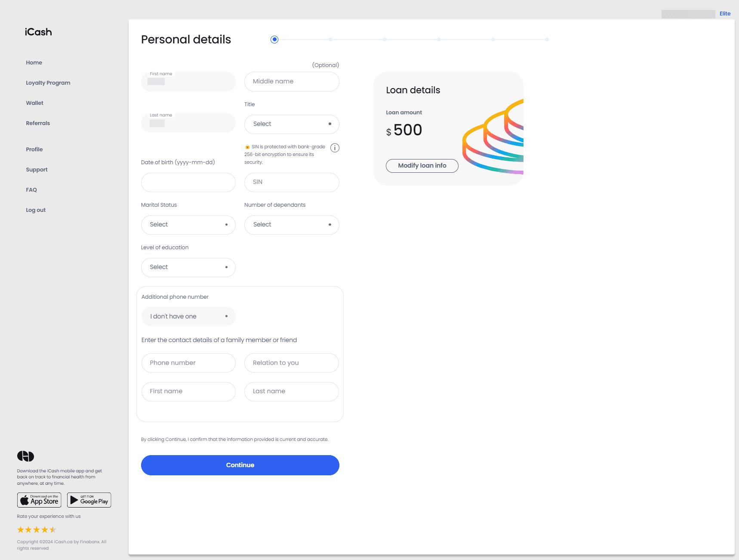Click Modify loan info

click(x=422, y=165)
